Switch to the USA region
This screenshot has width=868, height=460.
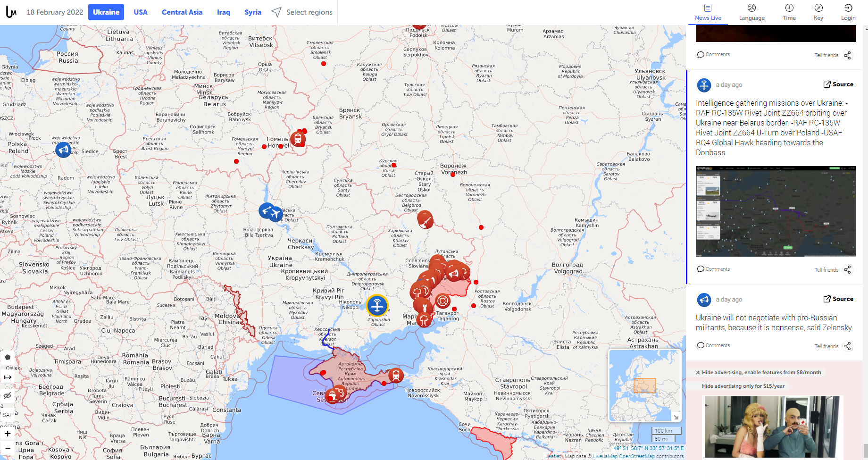pos(141,12)
